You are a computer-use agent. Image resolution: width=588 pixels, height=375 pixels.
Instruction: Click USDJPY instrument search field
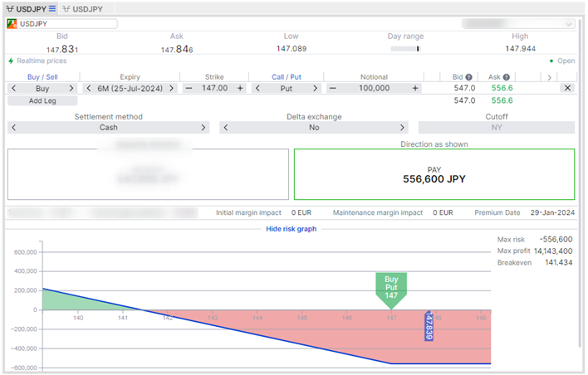tap(62, 24)
